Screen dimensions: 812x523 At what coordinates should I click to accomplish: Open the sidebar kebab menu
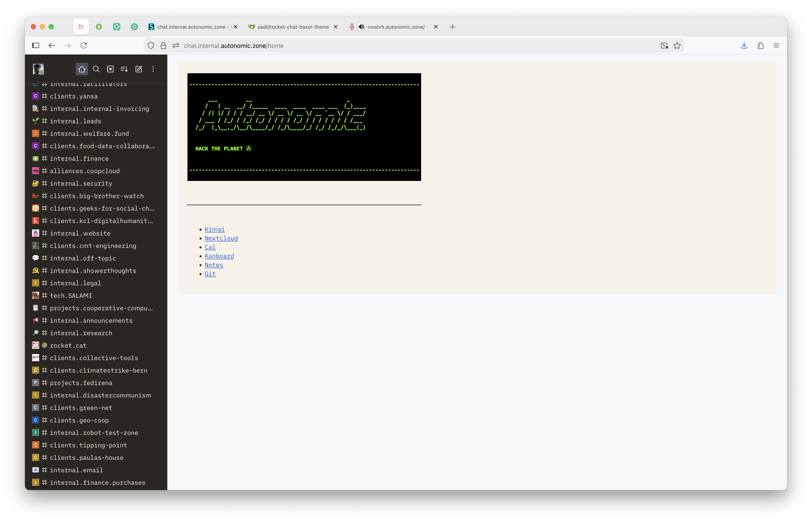(x=153, y=69)
